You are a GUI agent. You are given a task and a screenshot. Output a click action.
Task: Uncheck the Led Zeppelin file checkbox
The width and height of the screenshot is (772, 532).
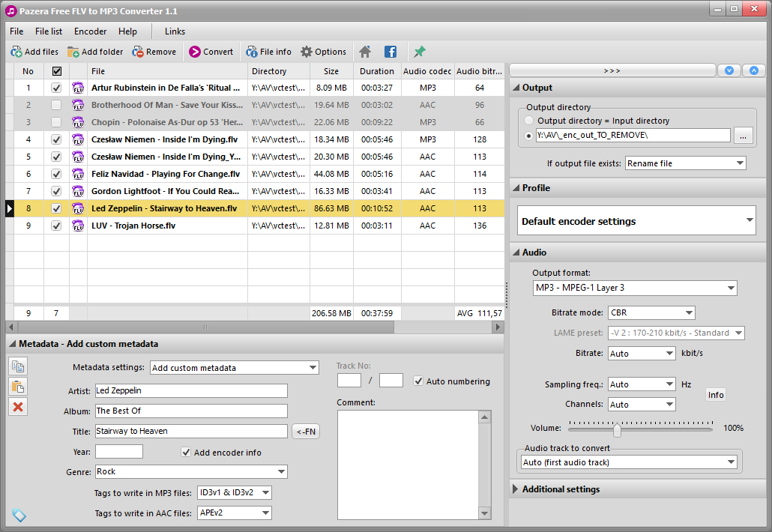tap(56, 208)
